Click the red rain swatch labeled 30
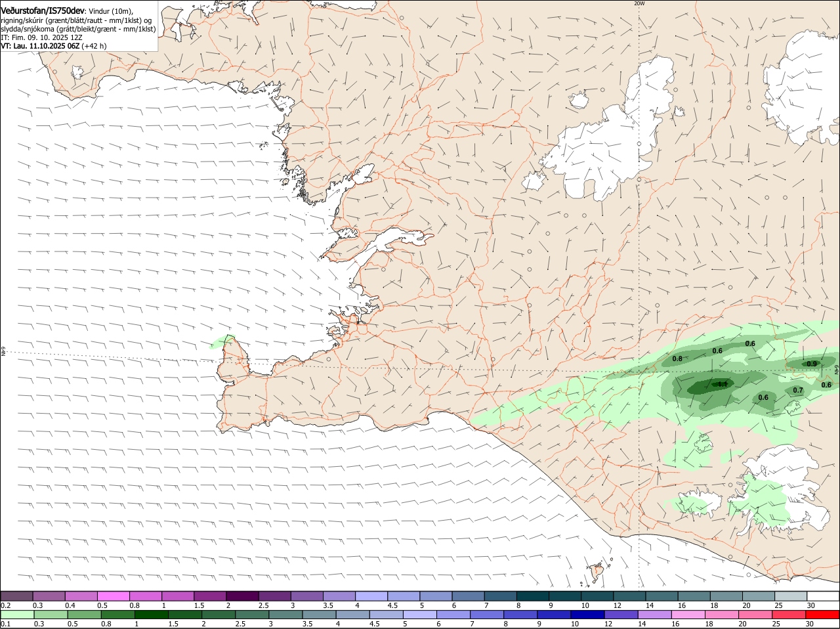The height and width of the screenshot is (629, 840). [822, 615]
